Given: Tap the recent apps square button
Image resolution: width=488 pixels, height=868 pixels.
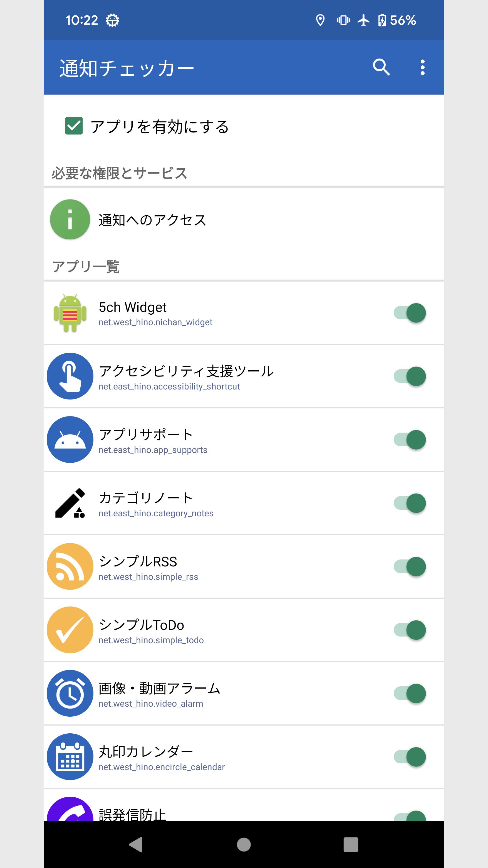Looking at the screenshot, I should pos(351,845).
